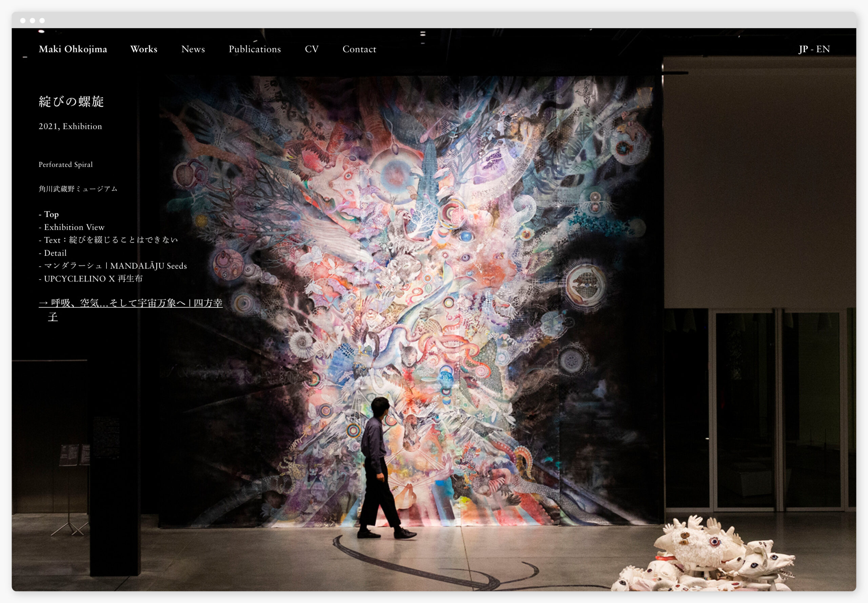This screenshot has width=868, height=603.
Task: Click the first browser window dot
Action: click(23, 20)
